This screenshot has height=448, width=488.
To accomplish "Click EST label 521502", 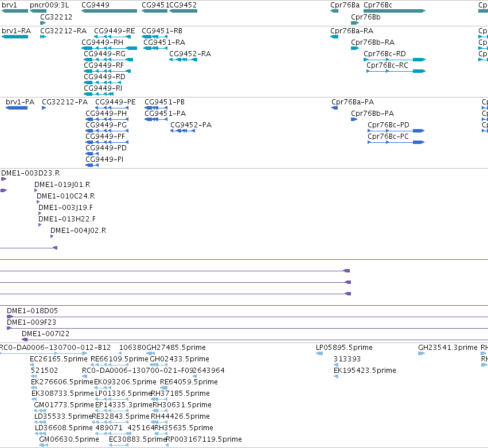I will (x=44, y=371).
